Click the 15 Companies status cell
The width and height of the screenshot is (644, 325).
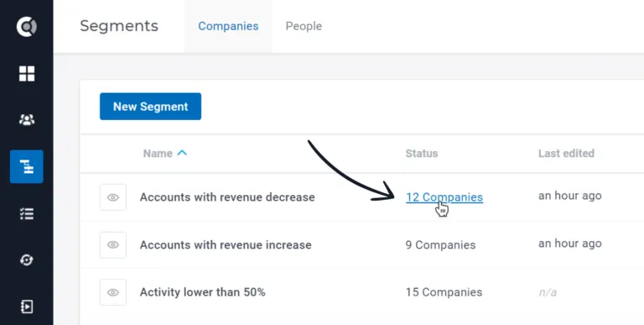[444, 292]
